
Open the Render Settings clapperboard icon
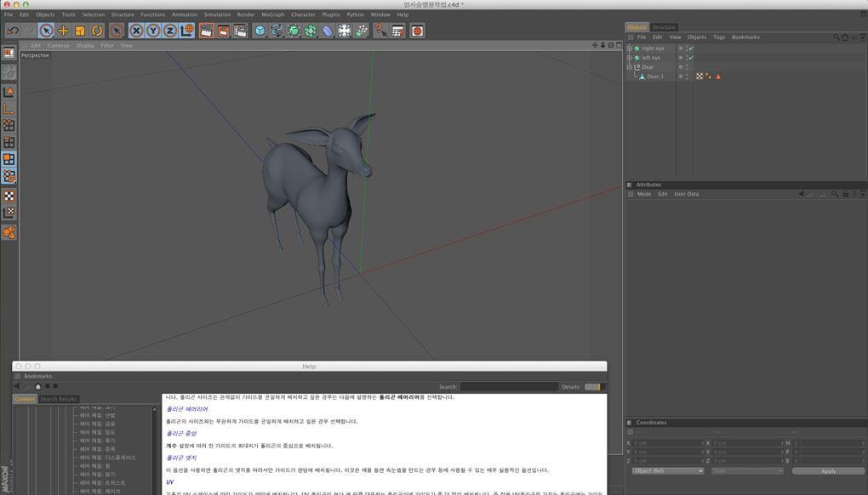click(x=240, y=31)
